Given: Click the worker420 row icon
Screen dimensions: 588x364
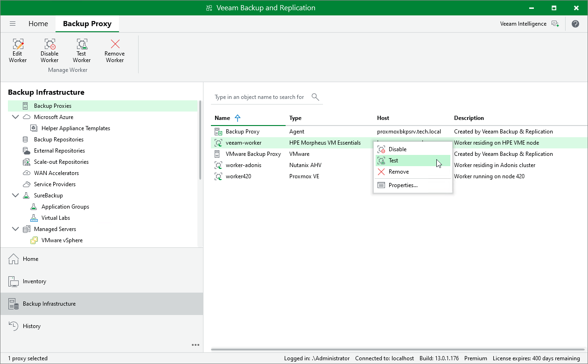Looking at the screenshot, I should click(218, 176).
